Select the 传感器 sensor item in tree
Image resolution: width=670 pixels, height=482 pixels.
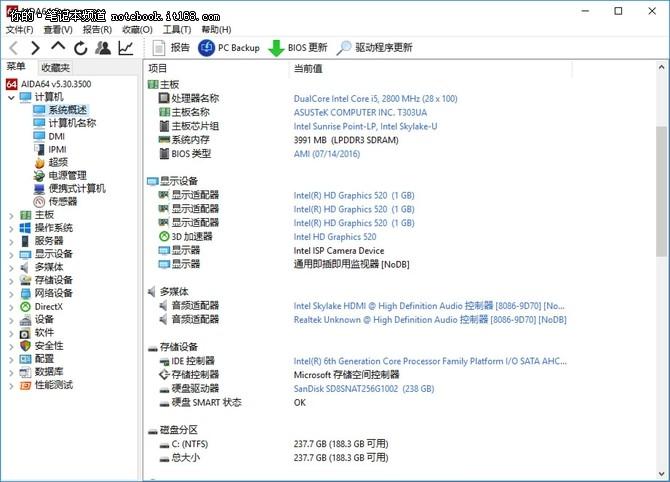pyautogui.click(x=62, y=201)
